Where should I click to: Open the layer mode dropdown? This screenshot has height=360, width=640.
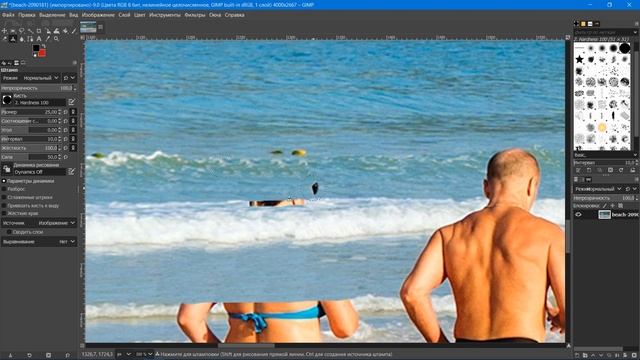coord(598,189)
